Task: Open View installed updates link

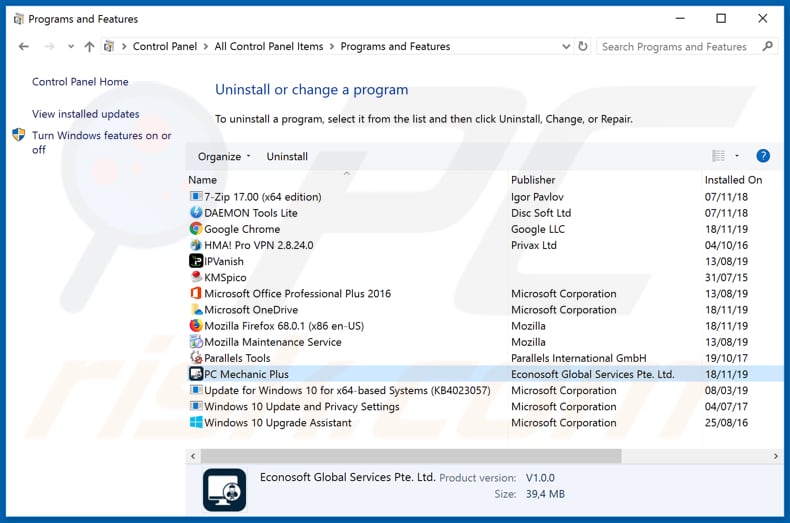Action: click(x=86, y=114)
